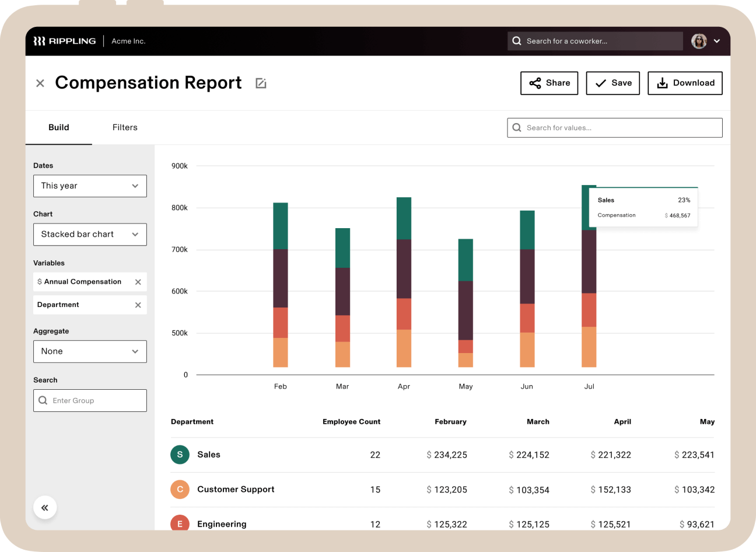Viewport: 756px width, 552px height.
Task: Click the March column header
Action: click(x=538, y=422)
